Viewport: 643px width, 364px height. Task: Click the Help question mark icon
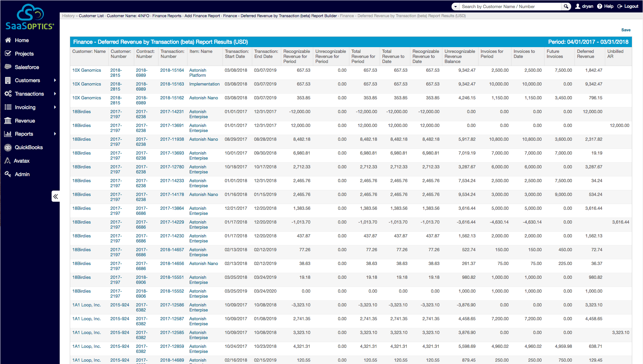point(600,6)
